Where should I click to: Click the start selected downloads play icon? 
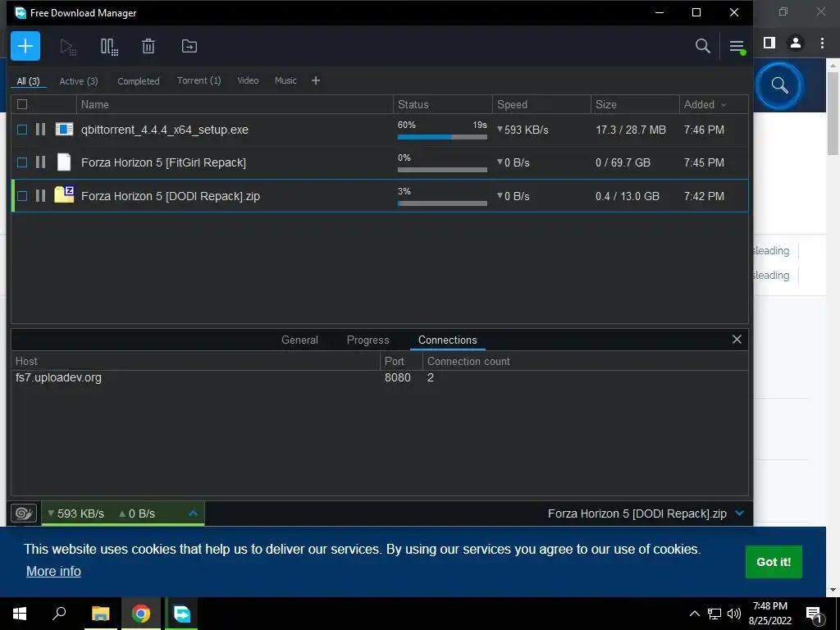click(x=67, y=47)
